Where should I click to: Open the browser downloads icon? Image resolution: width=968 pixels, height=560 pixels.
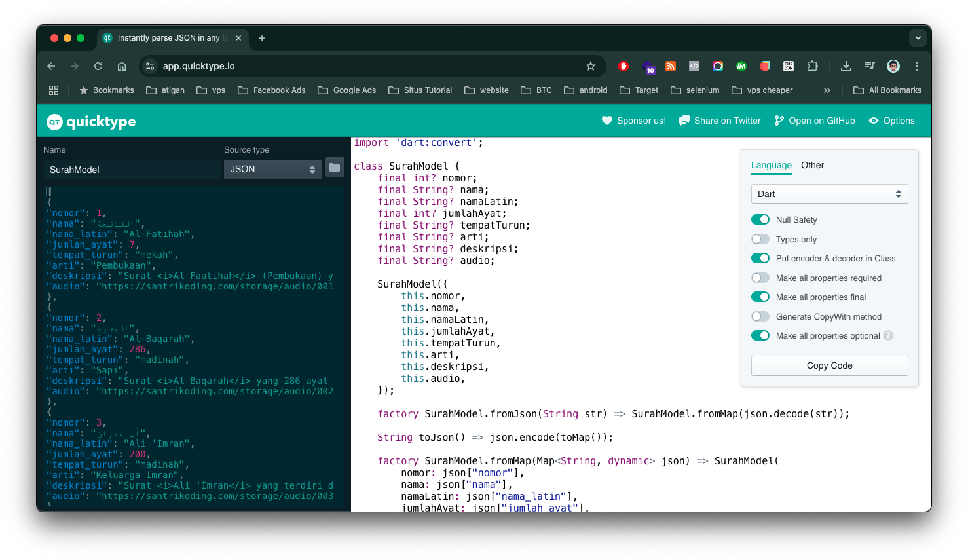846,66
